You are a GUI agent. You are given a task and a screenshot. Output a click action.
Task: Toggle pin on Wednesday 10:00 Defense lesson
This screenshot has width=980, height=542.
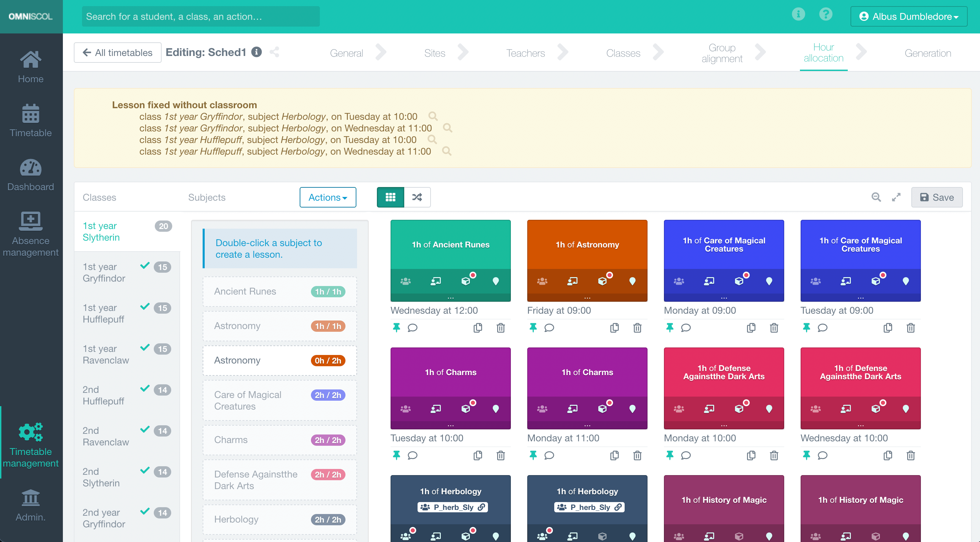coord(806,455)
